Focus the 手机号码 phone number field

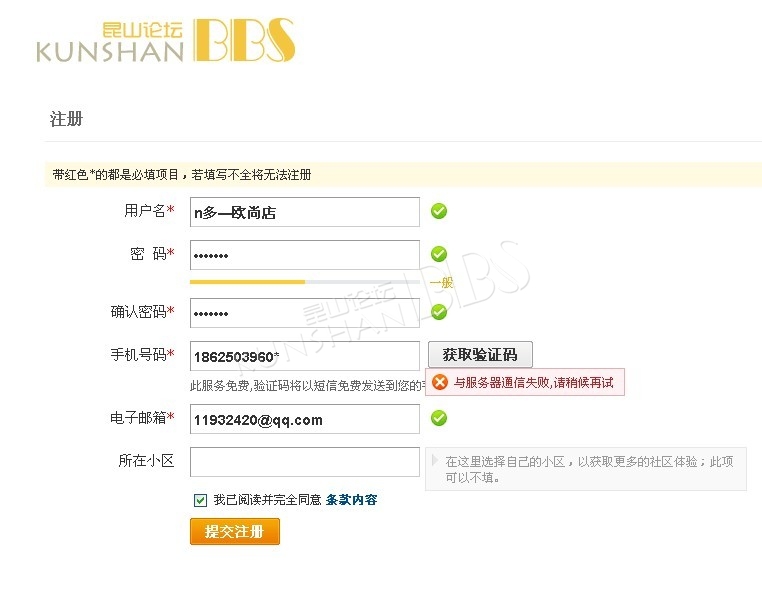(x=305, y=356)
